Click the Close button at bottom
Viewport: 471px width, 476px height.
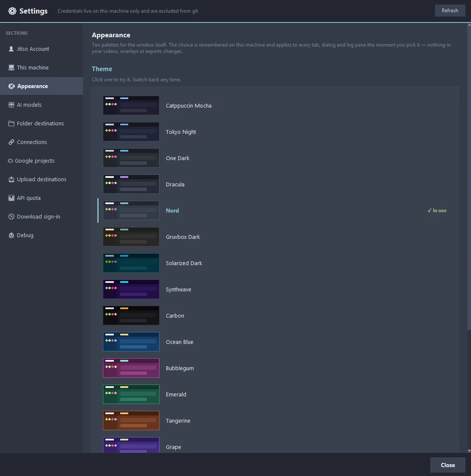click(448, 465)
